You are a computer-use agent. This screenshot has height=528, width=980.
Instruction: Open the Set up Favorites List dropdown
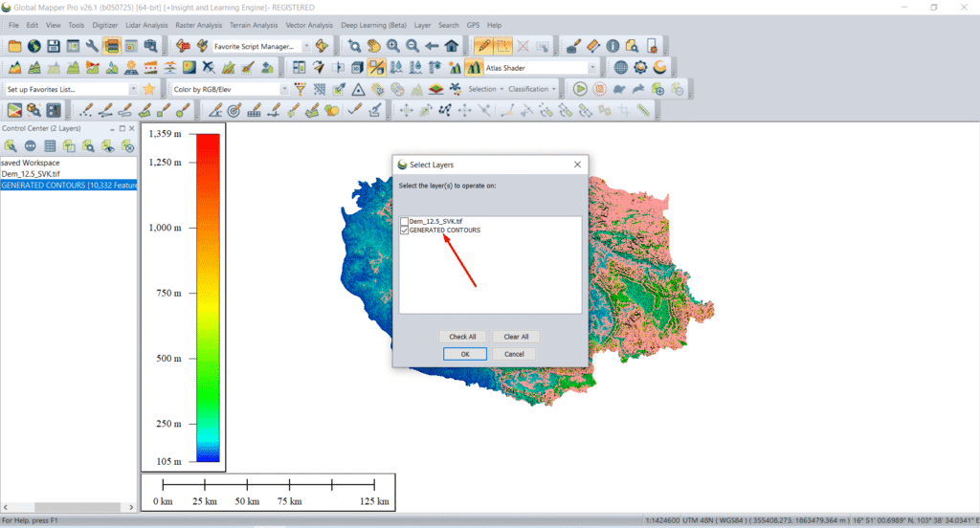tap(132, 89)
